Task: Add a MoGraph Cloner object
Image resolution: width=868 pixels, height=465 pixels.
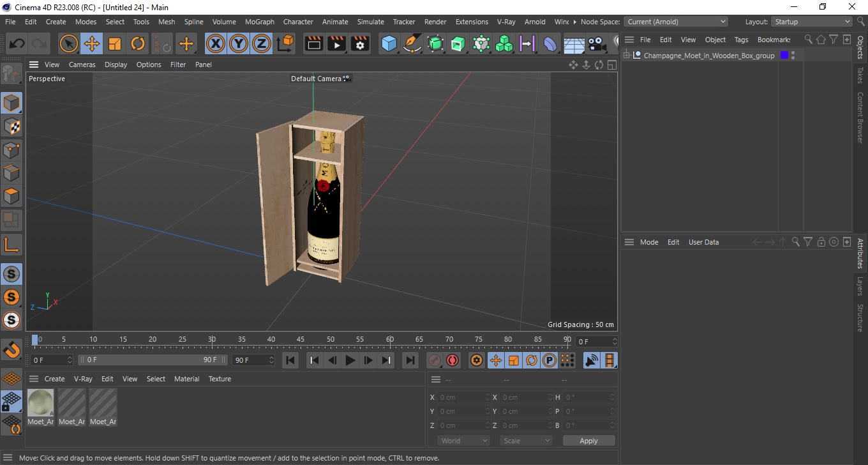Action: [x=504, y=44]
